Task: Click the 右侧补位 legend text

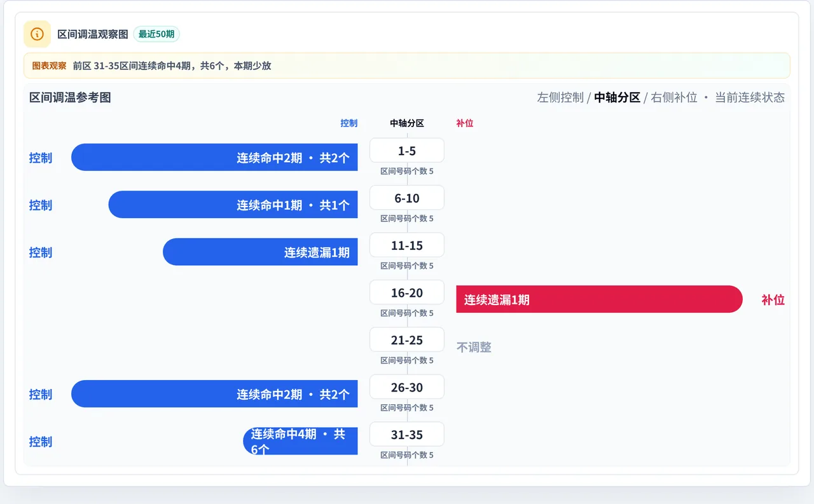Action: 674,97
